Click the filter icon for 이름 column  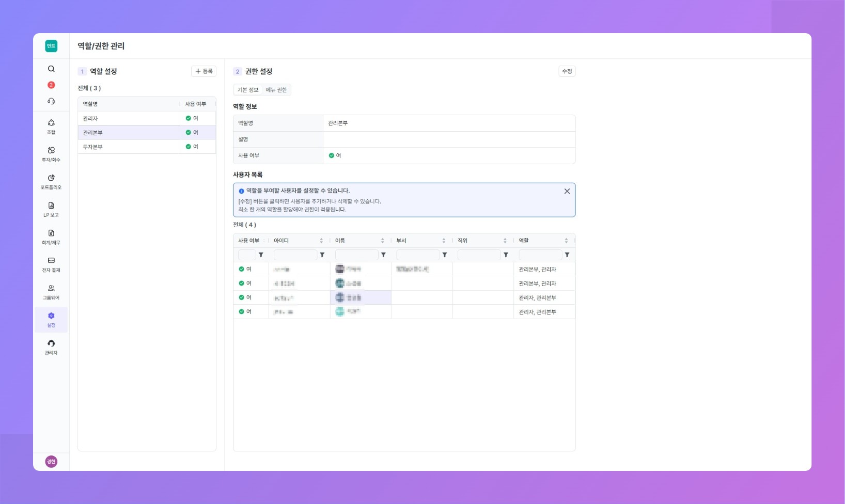[383, 255]
